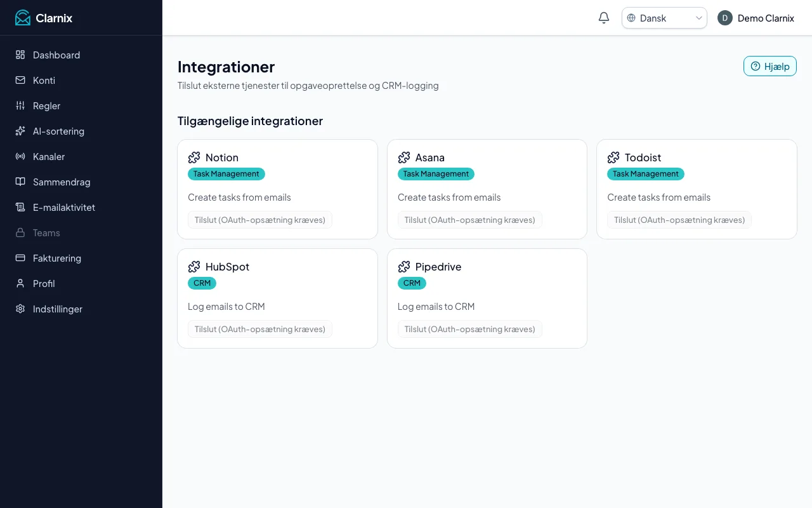Click the Regler sliders icon in sidebar
Screen dimensions: 812x508
pos(20,105)
